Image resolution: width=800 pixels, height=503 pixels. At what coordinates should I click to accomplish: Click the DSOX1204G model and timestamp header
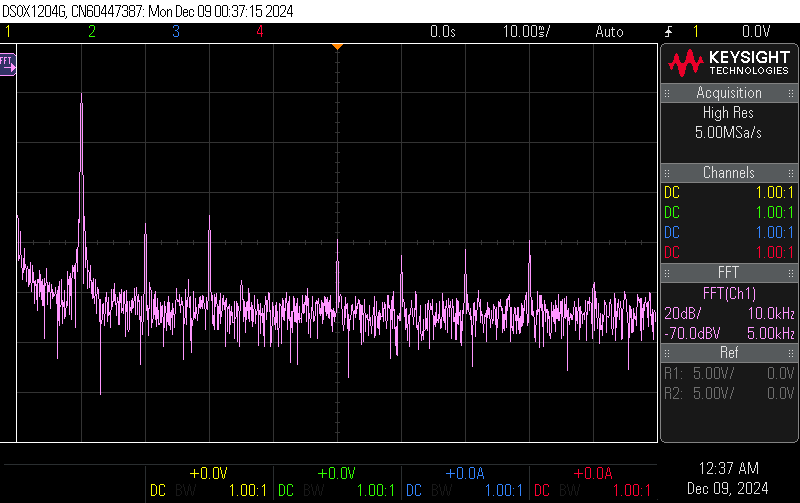pos(147,11)
